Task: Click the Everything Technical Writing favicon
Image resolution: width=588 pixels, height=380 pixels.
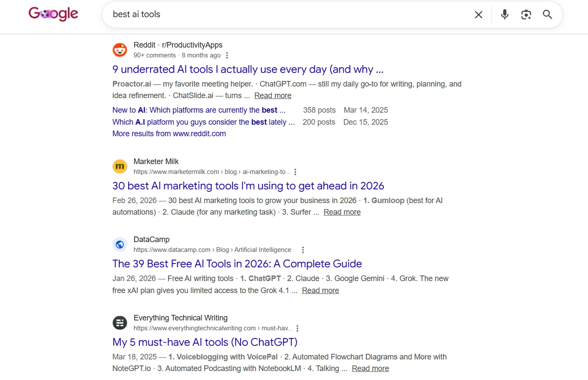Action: point(120,323)
